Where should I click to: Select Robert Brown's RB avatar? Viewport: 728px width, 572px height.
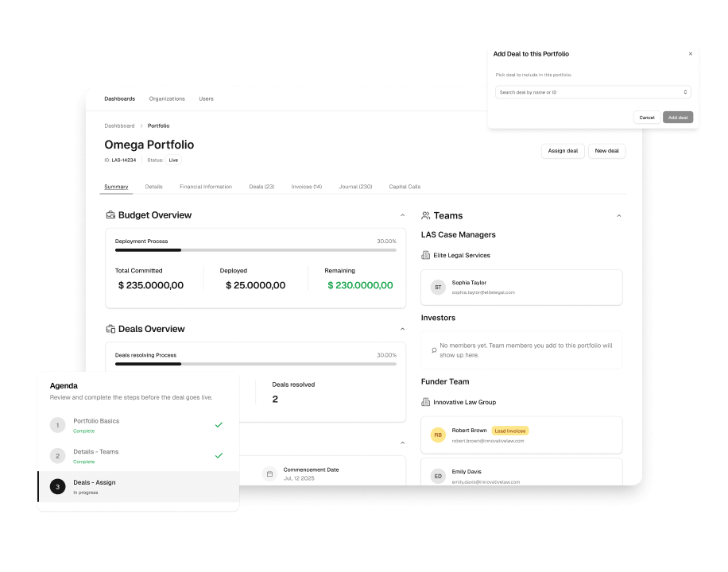tap(438, 435)
